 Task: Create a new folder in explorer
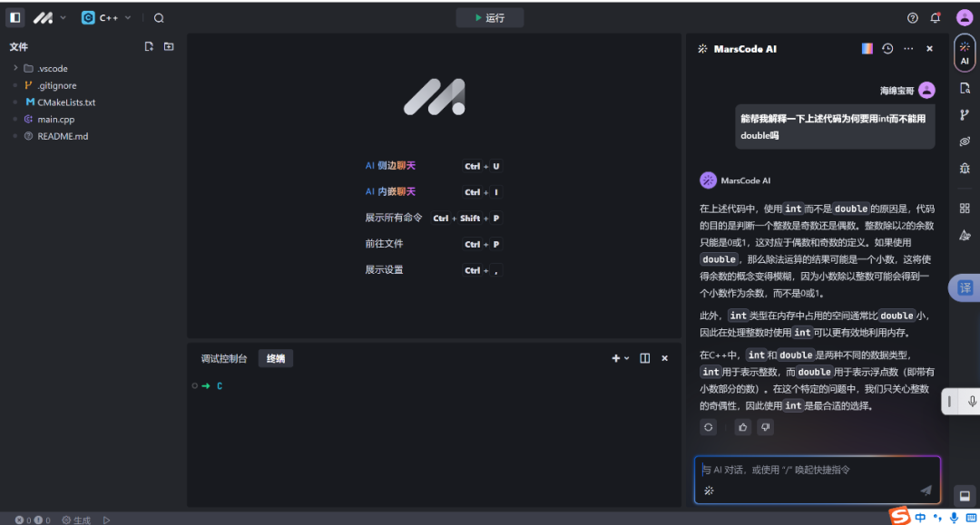pos(169,46)
